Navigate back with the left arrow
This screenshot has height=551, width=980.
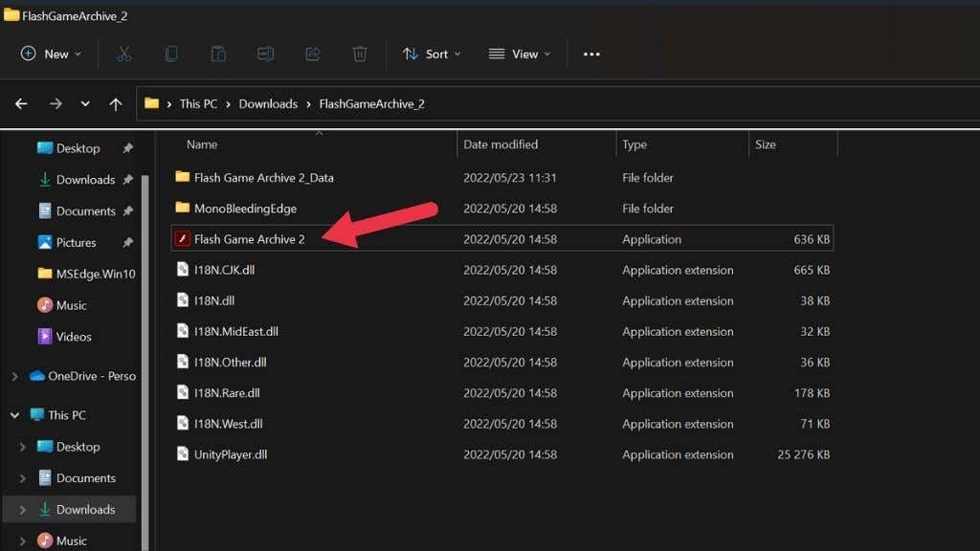point(21,103)
